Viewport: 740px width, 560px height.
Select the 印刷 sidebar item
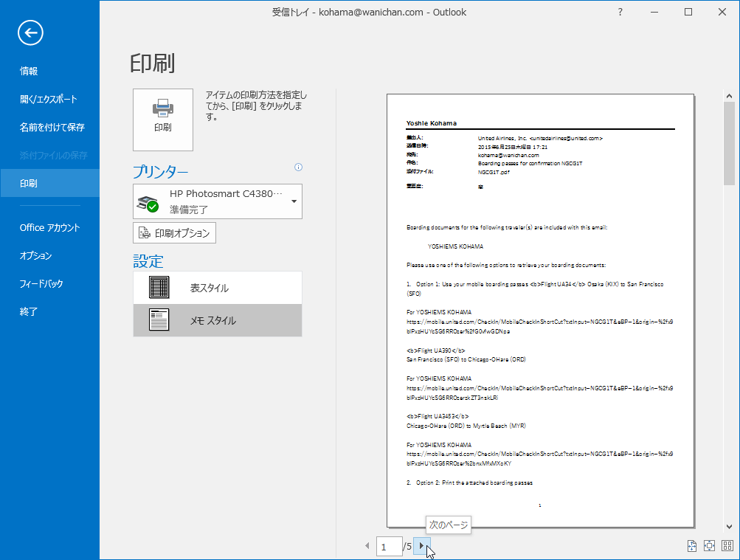pos(49,183)
